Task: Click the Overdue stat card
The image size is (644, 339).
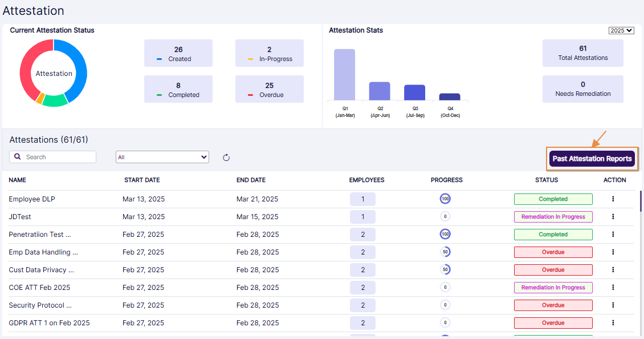Action: 269,89
